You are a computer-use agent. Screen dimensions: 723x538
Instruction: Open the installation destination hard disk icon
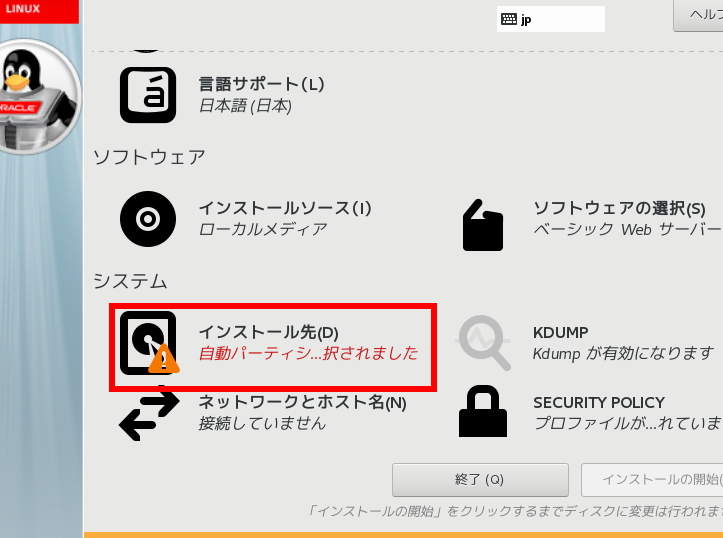coord(148,343)
